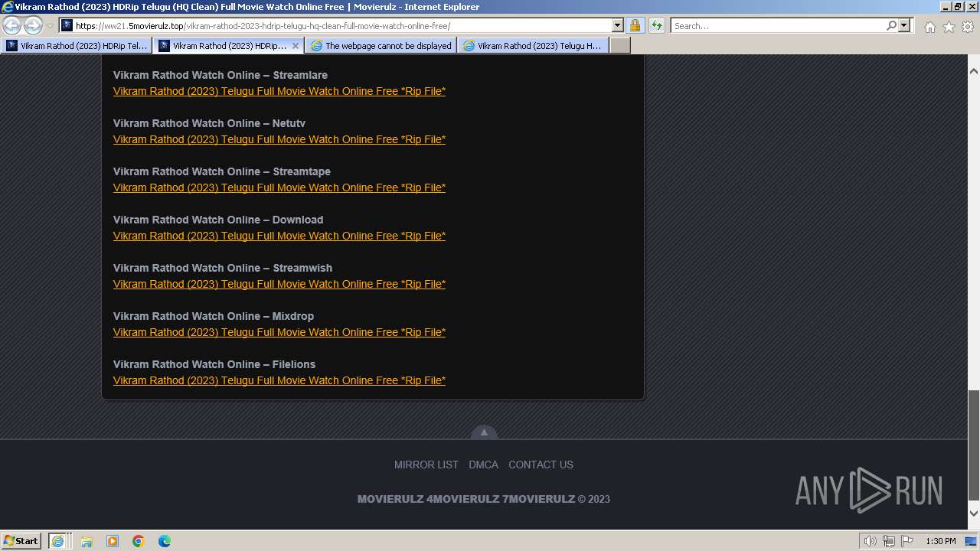
Task: Open Google Chrome taskbar icon
Action: (139, 541)
